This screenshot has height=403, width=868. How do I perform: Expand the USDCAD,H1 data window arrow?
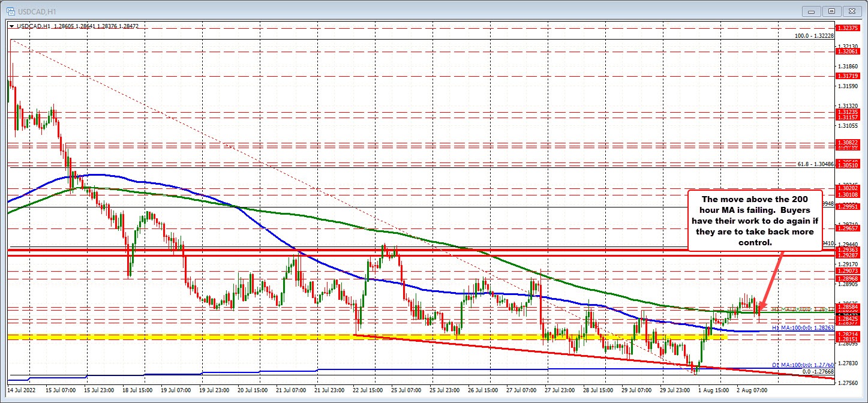point(11,26)
